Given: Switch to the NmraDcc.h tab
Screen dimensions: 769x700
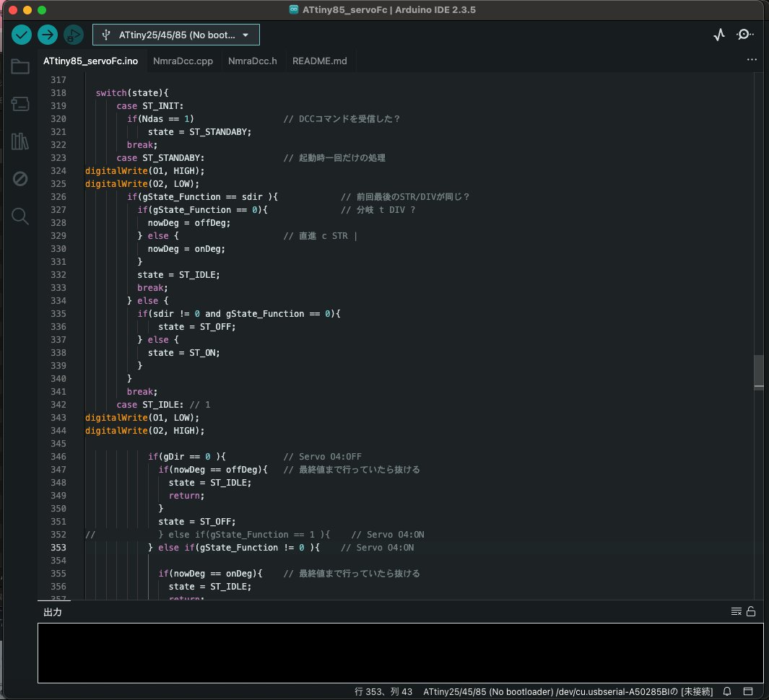Looking at the screenshot, I should coord(253,61).
